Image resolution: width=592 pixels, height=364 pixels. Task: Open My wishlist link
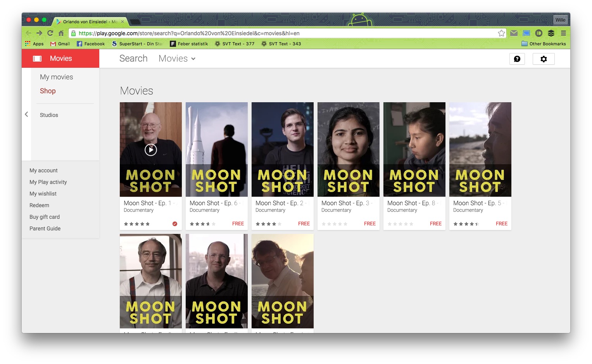click(43, 194)
